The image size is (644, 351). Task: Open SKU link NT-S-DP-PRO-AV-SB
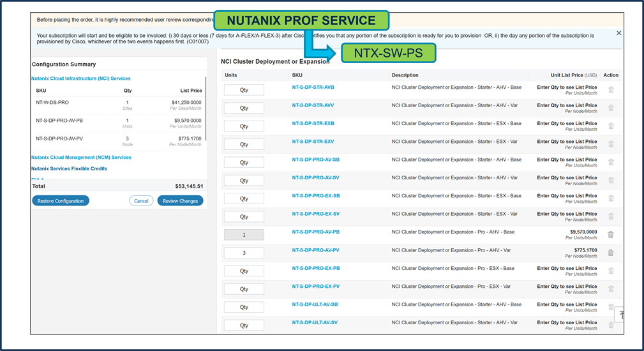tap(316, 160)
